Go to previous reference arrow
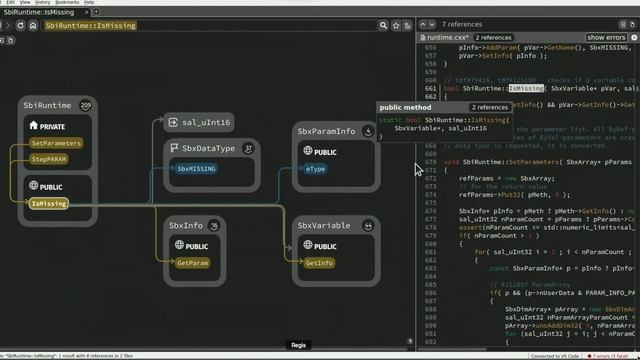Image resolution: width=640 pixels, height=360 pixels. tap(423, 24)
